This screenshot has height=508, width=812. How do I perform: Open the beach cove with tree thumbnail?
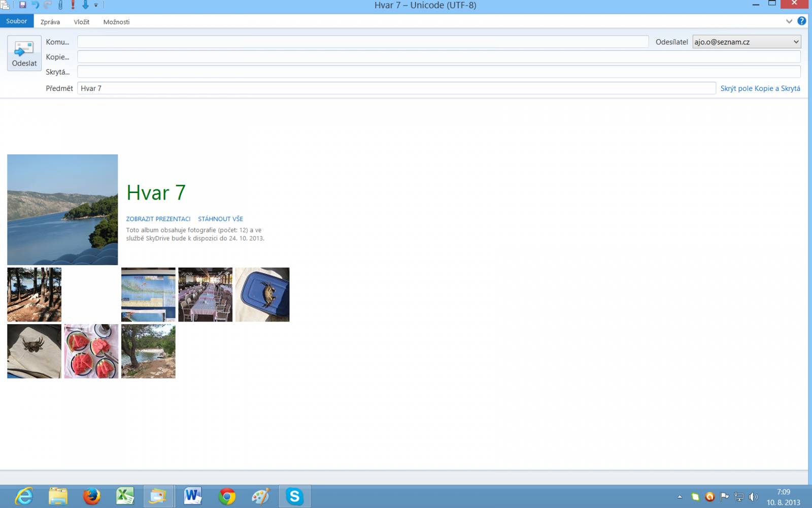pos(148,352)
